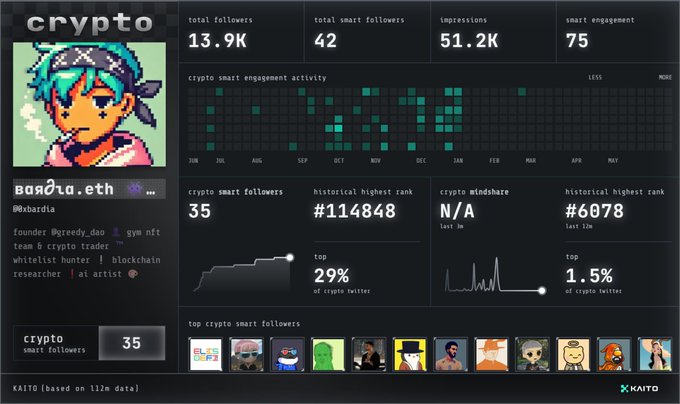Click the palette emoji after ai artist
This screenshot has width=680, height=404.
coord(133,274)
